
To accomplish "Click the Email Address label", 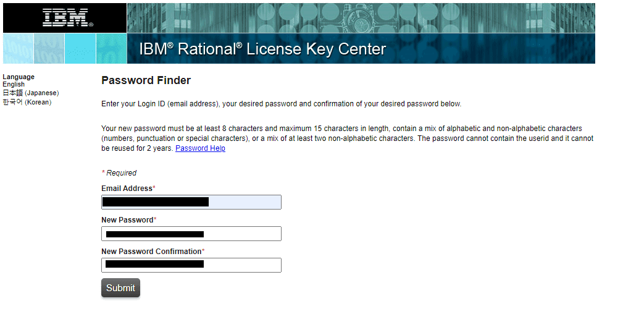I will coord(127,188).
